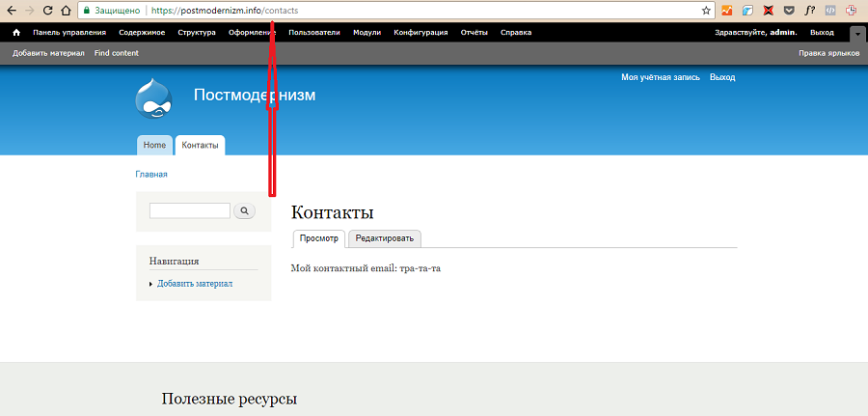
Task: Click the browser forward arrow
Action: click(29, 10)
